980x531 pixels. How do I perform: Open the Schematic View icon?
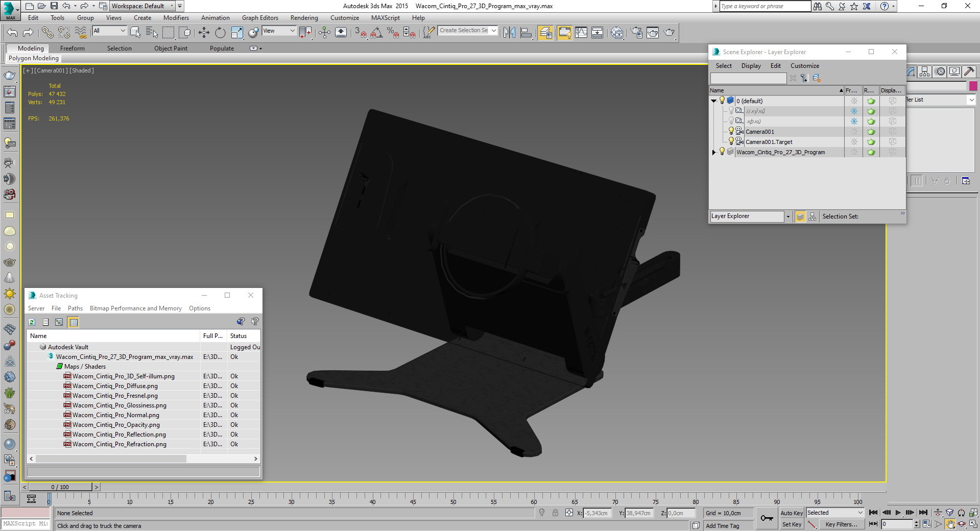click(597, 33)
